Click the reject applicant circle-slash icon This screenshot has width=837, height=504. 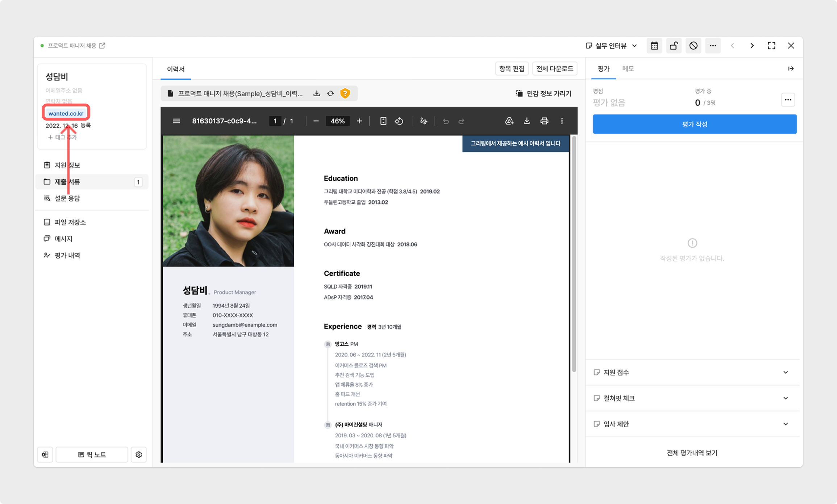pyautogui.click(x=693, y=46)
